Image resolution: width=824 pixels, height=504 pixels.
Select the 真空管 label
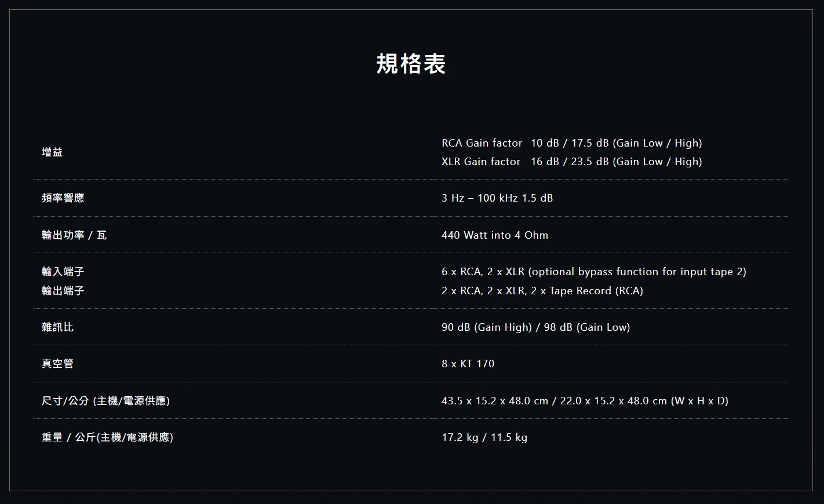click(x=58, y=364)
